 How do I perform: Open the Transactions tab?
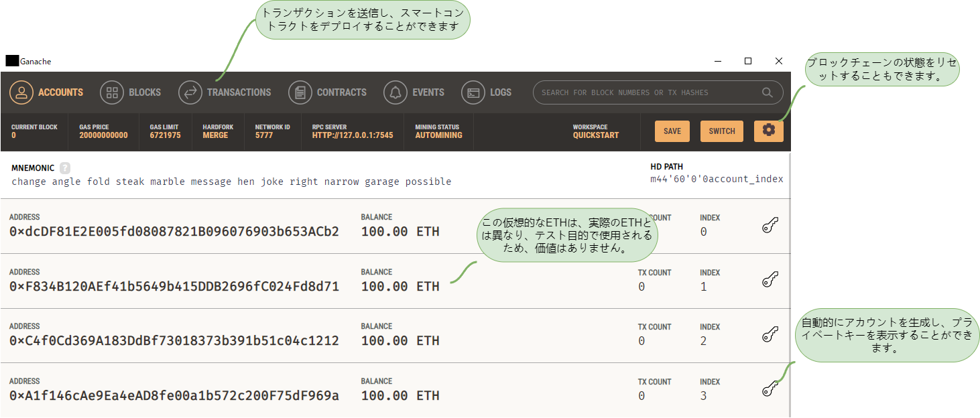(x=225, y=92)
